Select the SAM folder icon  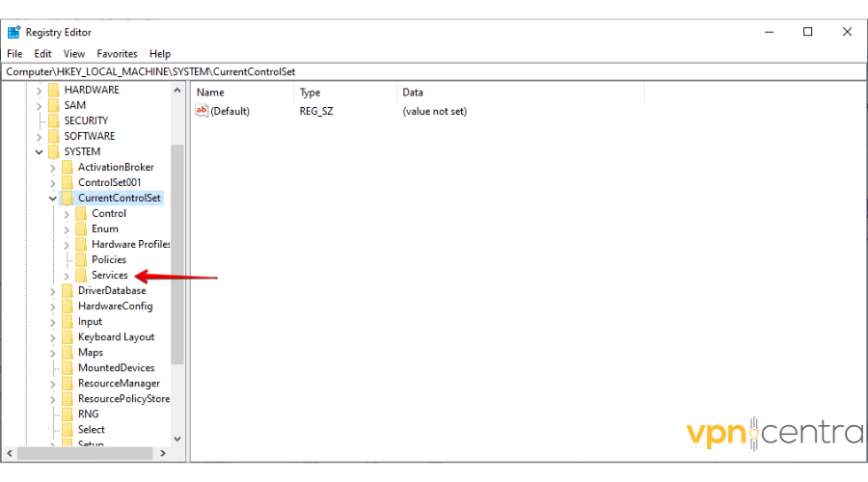click(x=54, y=105)
